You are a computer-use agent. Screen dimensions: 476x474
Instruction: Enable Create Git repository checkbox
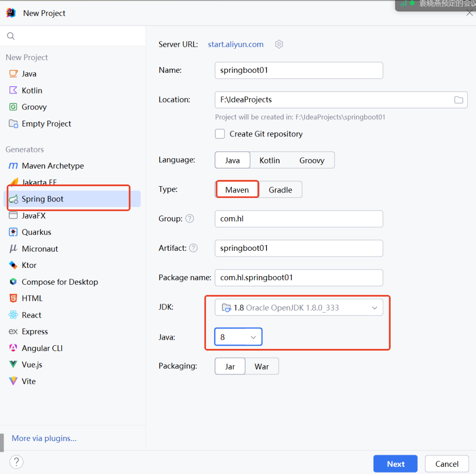tap(220, 134)
